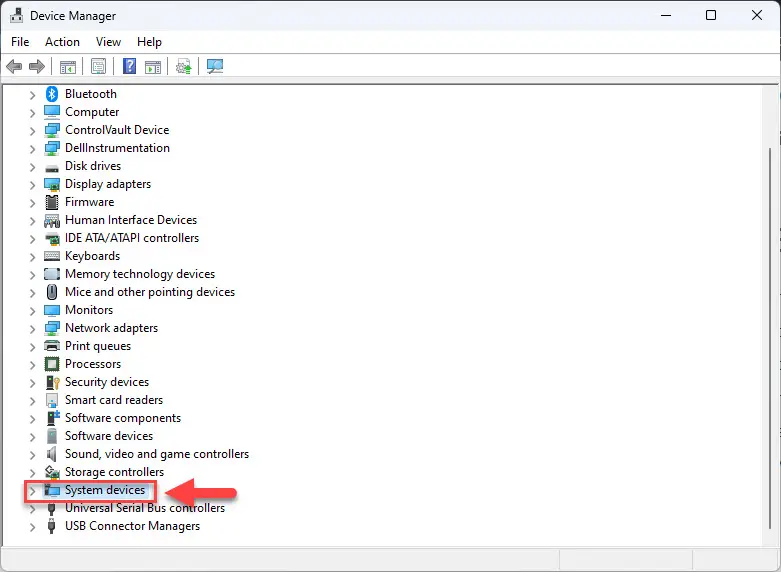The image size is (781, 572).
Task: Click the Display adapters category icon
Action: [x=52, y=184]
